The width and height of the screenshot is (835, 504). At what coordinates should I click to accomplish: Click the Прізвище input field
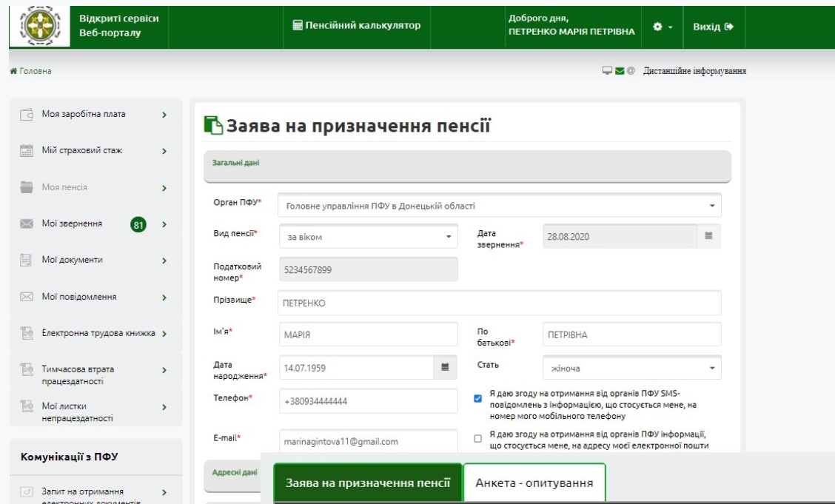point(500,303)
